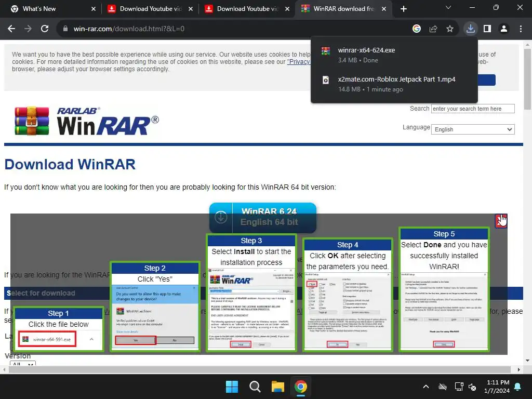
Task: Bookmark this page with star icon
Action: [x=450, y=29]
